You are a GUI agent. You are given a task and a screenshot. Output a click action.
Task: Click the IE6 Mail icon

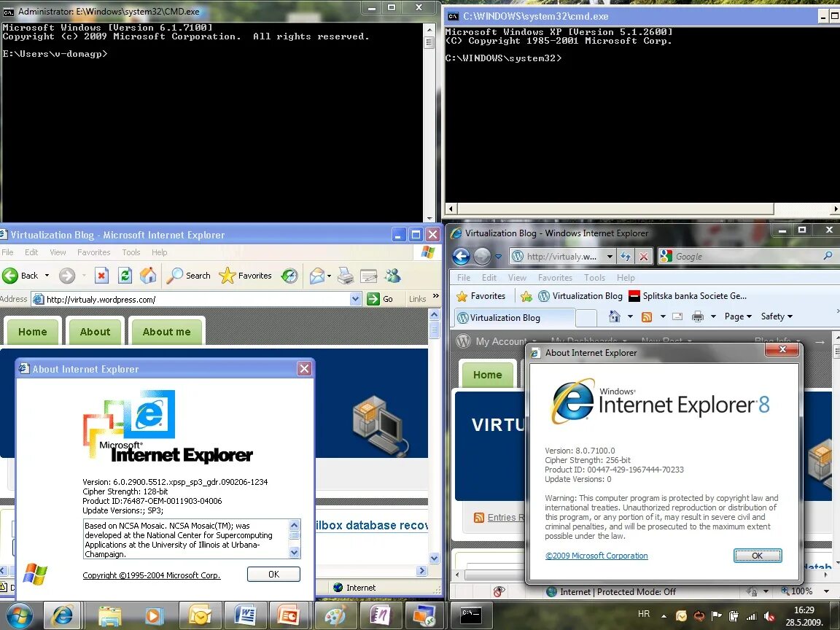[317, 276]
